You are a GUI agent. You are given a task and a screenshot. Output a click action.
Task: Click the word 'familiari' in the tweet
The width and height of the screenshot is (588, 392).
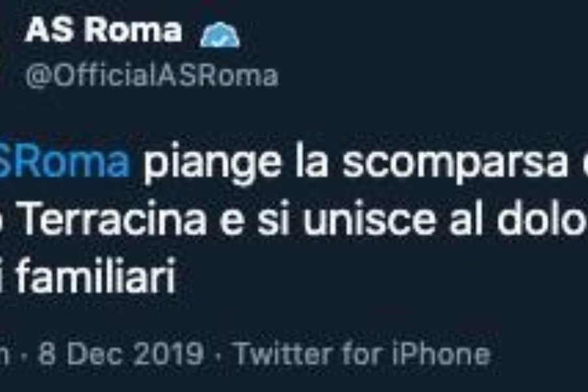[x=96, y=277]
